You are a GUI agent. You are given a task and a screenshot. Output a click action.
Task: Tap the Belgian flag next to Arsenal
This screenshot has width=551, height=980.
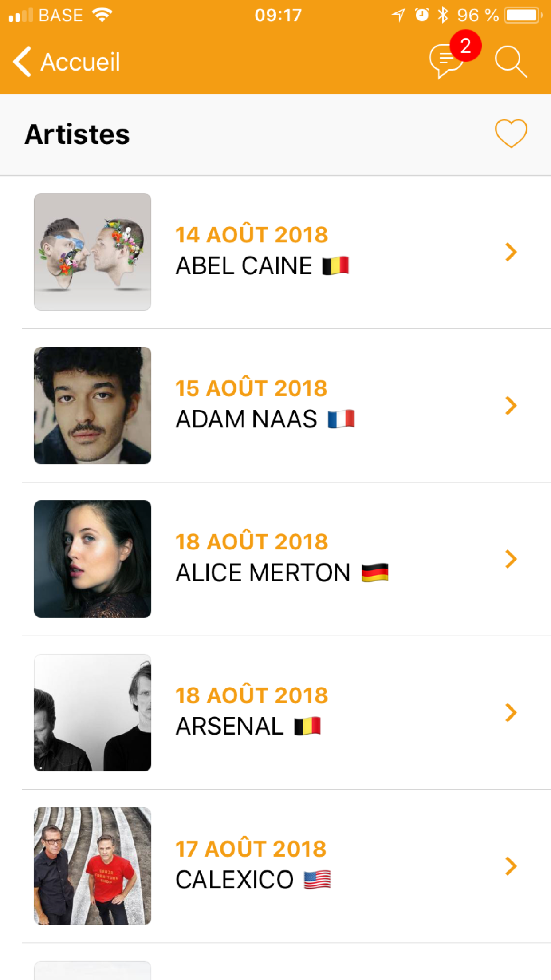[x=307, y=726]
